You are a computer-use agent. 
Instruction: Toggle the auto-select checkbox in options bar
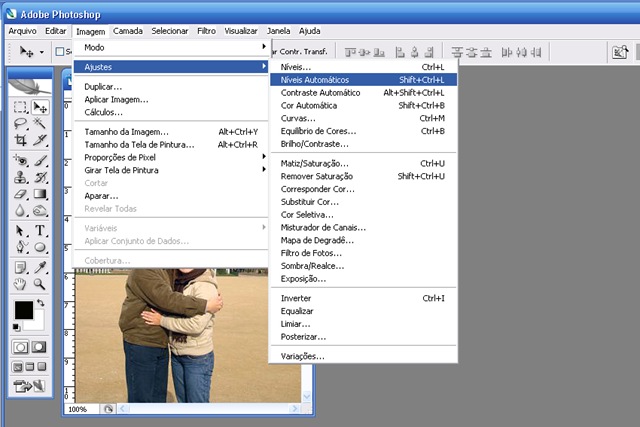[60, 51]
